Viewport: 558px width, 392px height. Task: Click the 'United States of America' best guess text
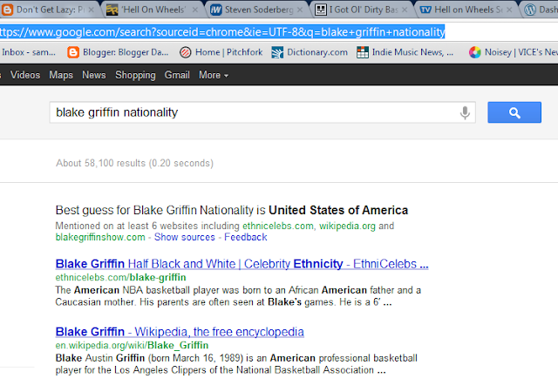[x=338, y=210]
